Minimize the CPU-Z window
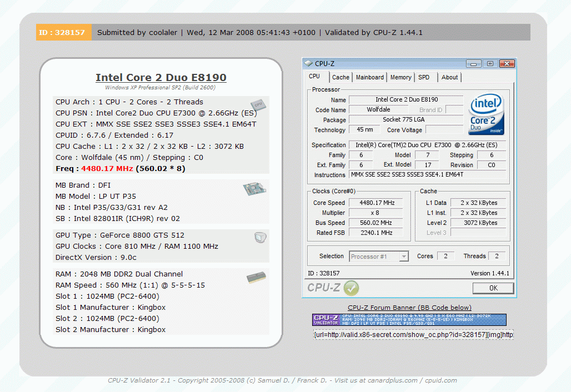 (x=473, y=64)
